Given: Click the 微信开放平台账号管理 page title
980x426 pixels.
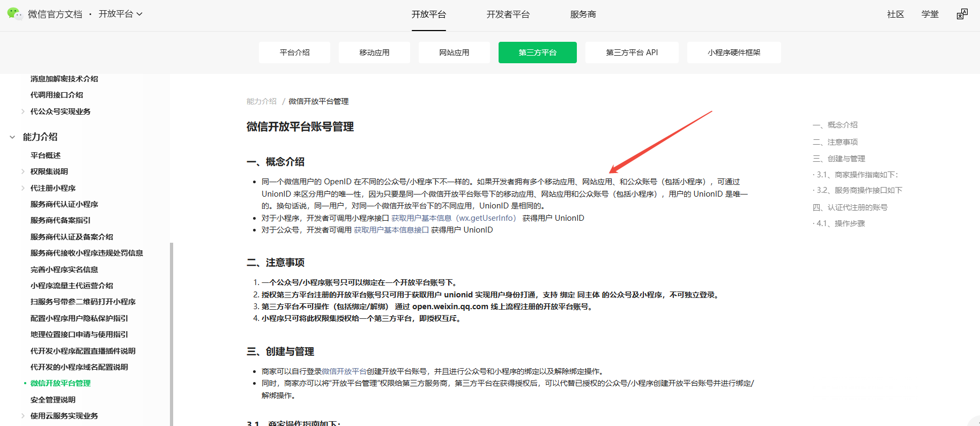Looking at the screenshot, I should 300,127.
